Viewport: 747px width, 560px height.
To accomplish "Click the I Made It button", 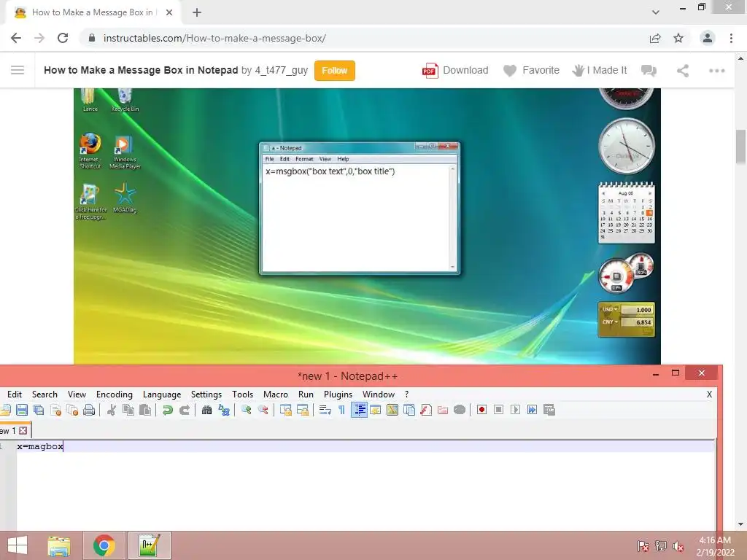I will (x=600, y=71).
